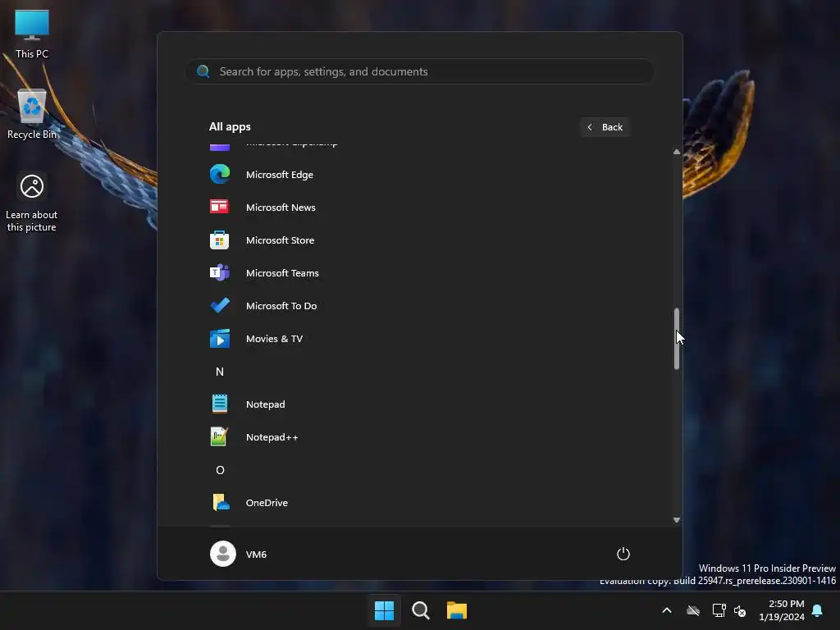Open the VM6 user account avatar
Viewport: 840px width, 630px height.
click(x=223, y=554)
